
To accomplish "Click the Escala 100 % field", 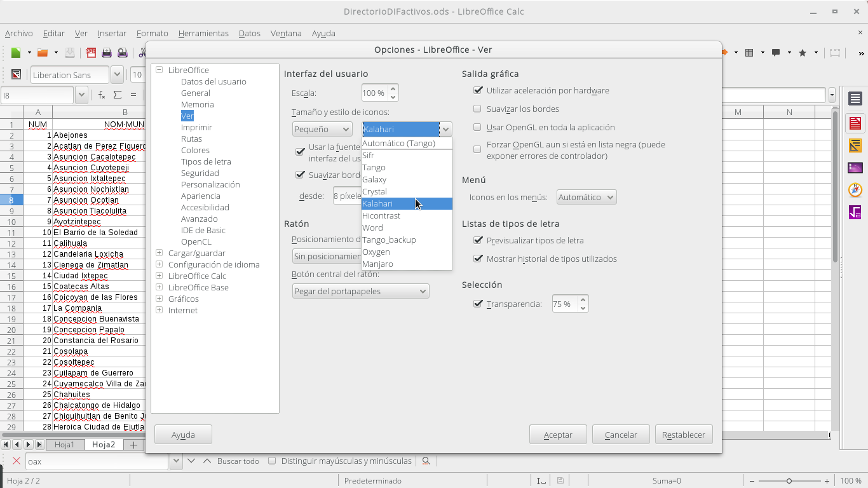I will point(375,93).
